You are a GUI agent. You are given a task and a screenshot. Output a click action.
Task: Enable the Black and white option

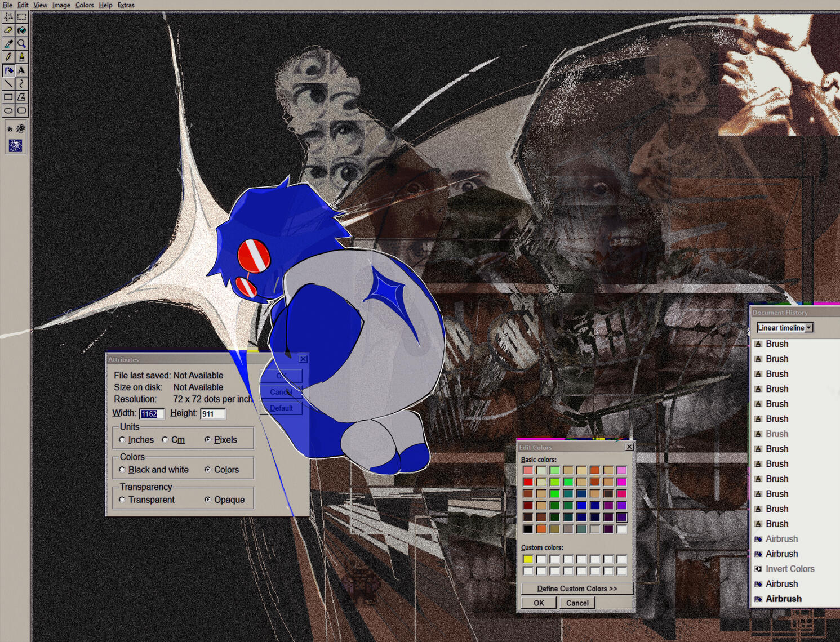coord(122,470)
